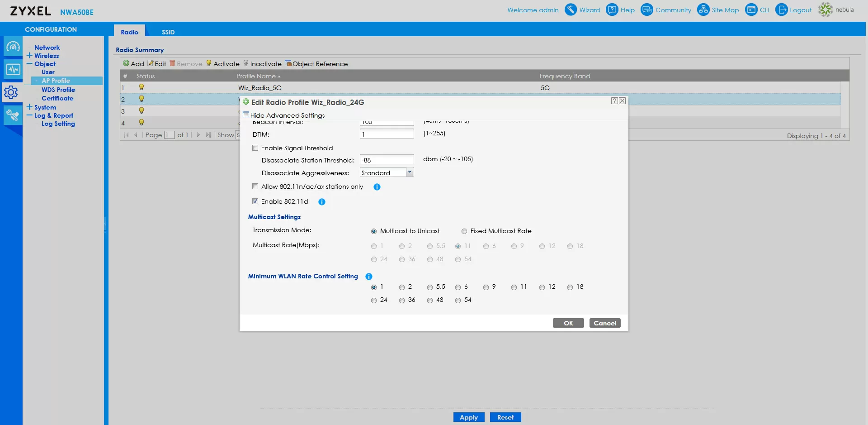Switch to the SSID tab
This screenshot has width=868, height=425.
(x=168, y=32)
